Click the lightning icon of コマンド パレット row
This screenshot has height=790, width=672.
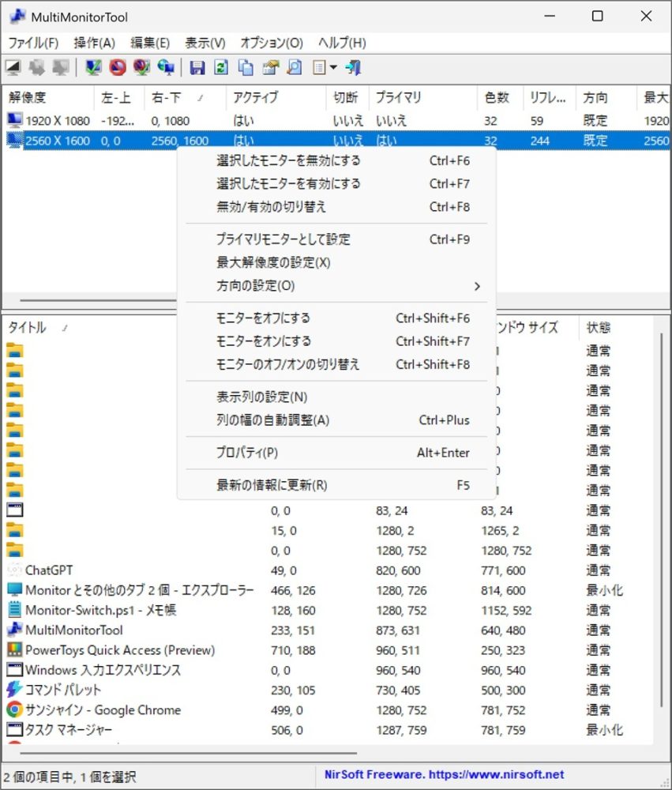pyautogui.click(x=14, y=689)
